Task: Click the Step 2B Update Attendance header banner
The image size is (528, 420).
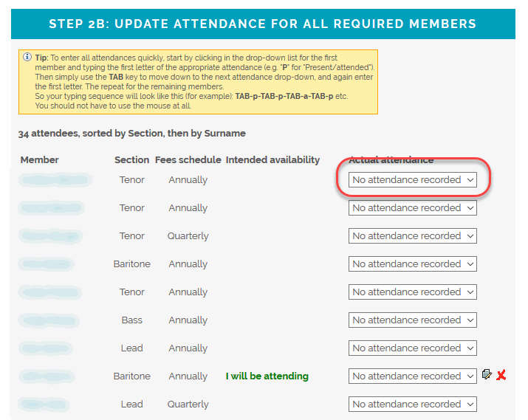Action: (x=263, y=24)
